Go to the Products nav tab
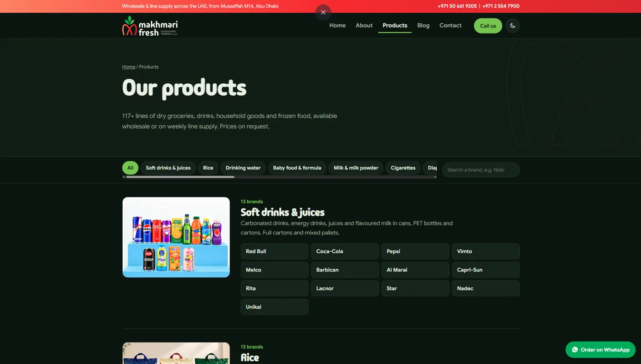Image resolution: width=641 pixels, height=364 pixels. point(395,25)
